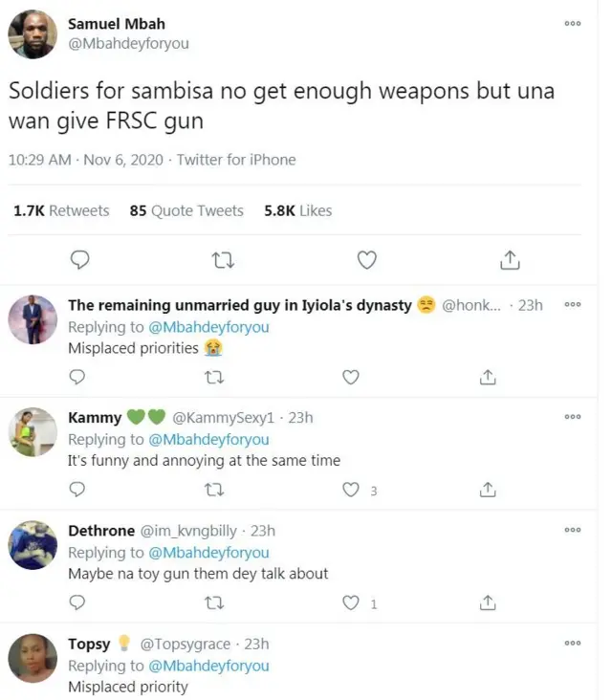This screenshot has height=700, width=612.
Task: Like Kammy's reply with 3 likes
Action: click(351, 490)
